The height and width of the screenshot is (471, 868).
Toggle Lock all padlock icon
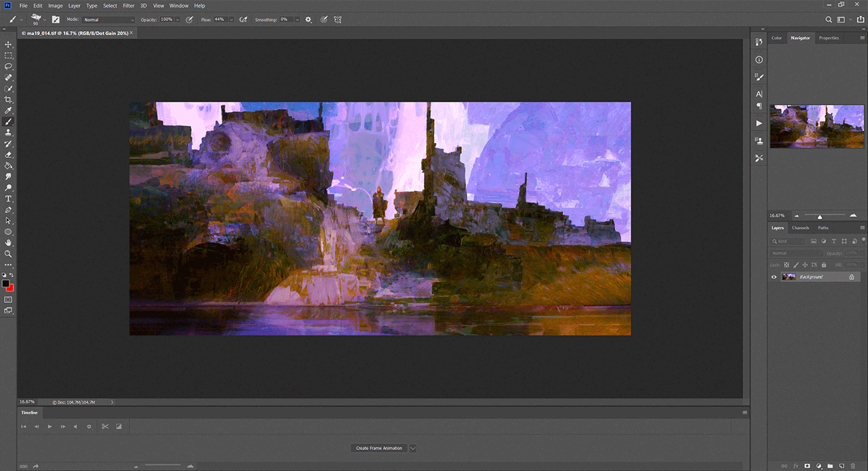click(x=823, y=264)
